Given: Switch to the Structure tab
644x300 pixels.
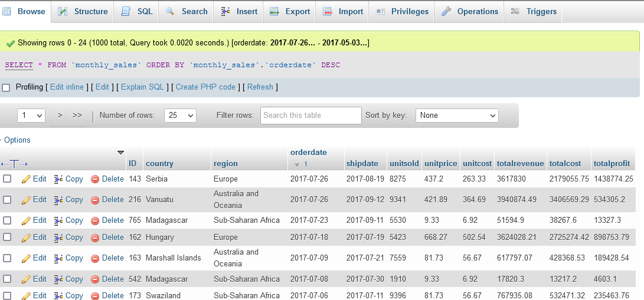Looking at the screenshot, I should (x=82, y=11).
